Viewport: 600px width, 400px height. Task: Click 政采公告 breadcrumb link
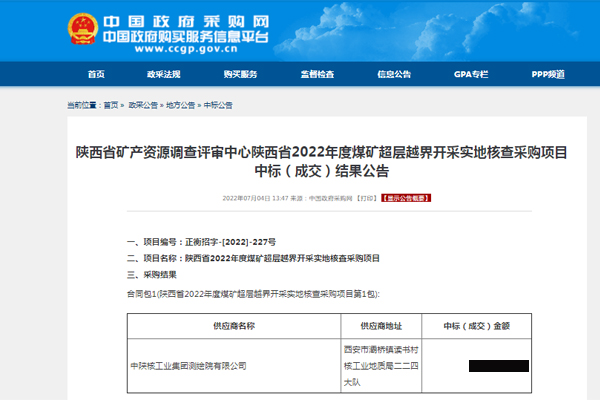tap(141, 105)
